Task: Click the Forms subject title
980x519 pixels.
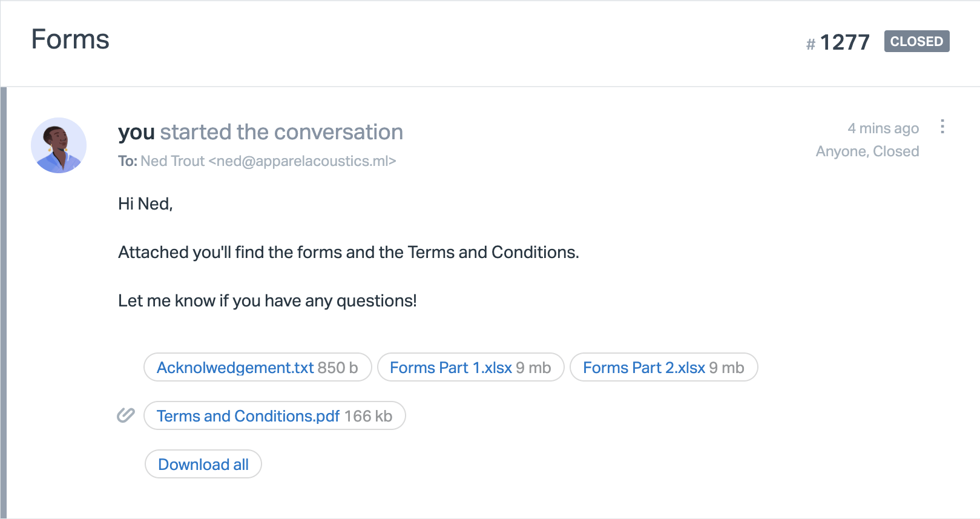Action: tap(70, 39)
